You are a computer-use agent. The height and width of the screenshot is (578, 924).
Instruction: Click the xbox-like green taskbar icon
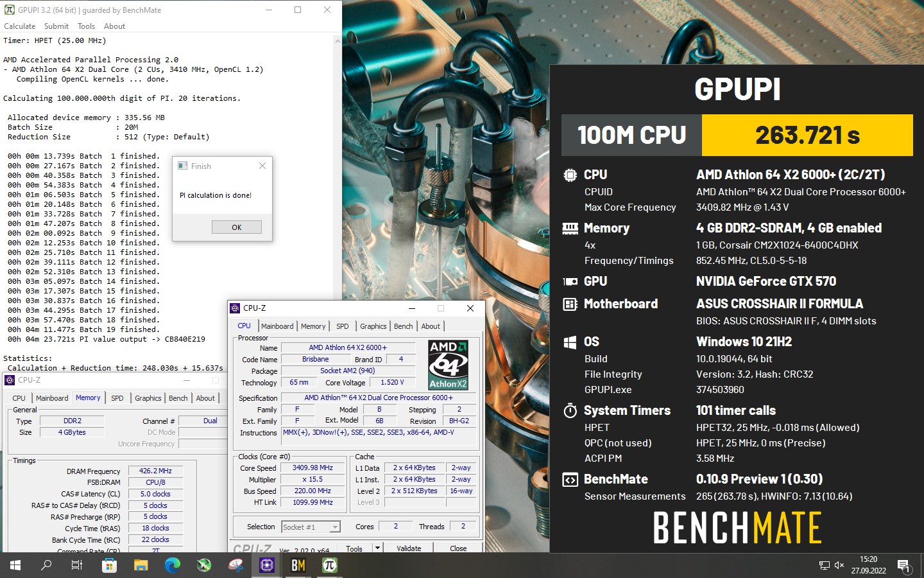(x=204, y=565)
